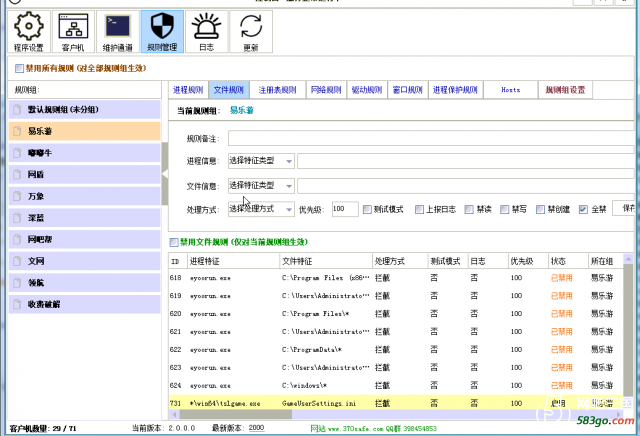640x436 pixels.
Task: Switch to the 进程规则 tab
Action: point(188,90)
